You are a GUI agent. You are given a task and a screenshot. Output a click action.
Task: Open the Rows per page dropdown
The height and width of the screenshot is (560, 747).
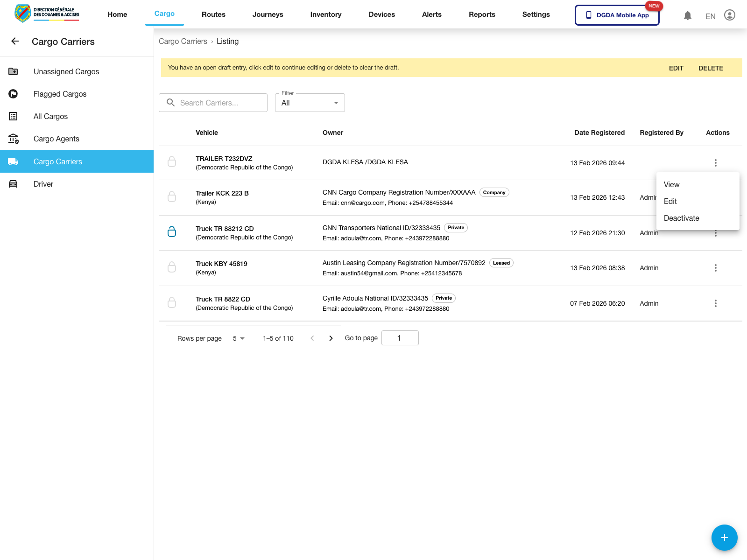point(239,338)
